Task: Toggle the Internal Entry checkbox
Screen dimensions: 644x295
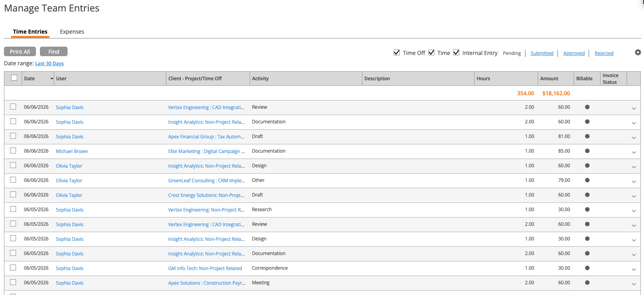Action: [x=456, y=53]
